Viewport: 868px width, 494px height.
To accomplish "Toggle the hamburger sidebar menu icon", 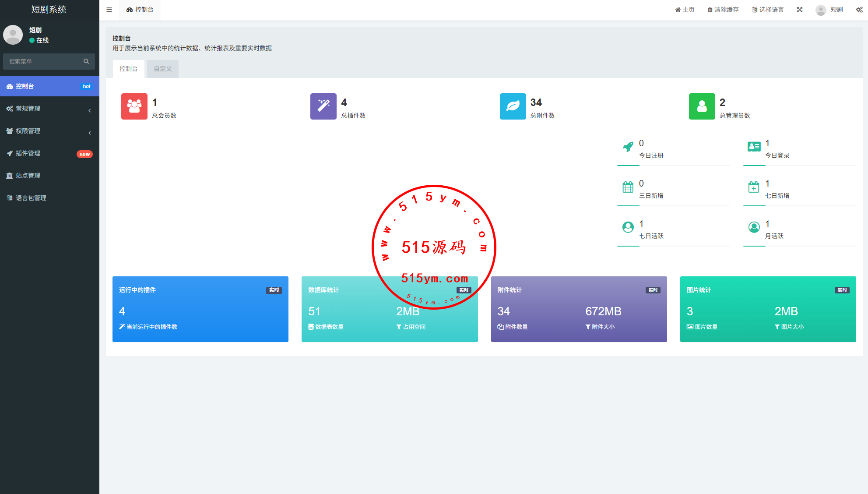I will (x=109, y=10).
